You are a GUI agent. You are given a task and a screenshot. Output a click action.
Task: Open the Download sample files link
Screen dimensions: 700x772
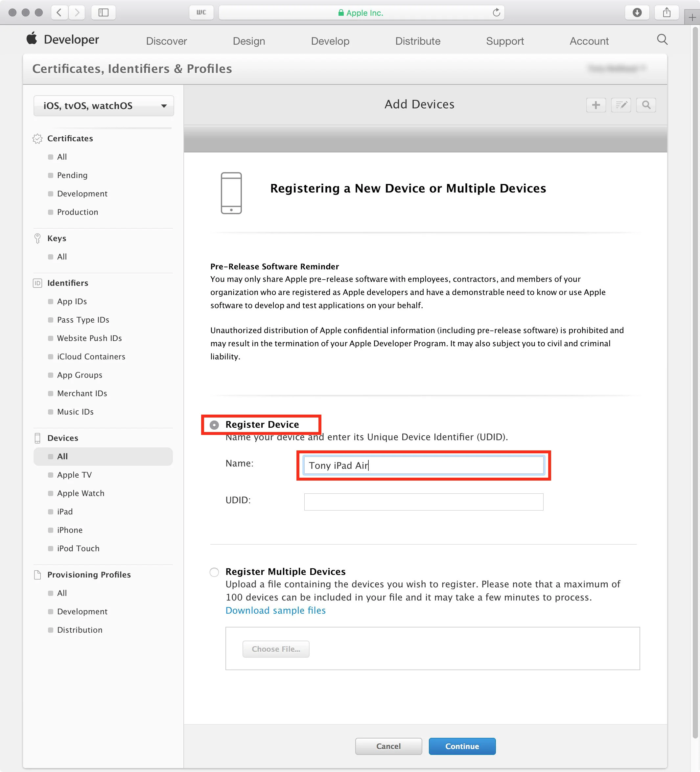coord(275,610)
